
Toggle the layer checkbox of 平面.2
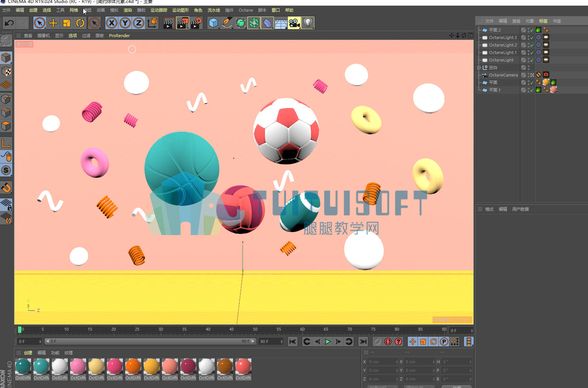(524, 30)
